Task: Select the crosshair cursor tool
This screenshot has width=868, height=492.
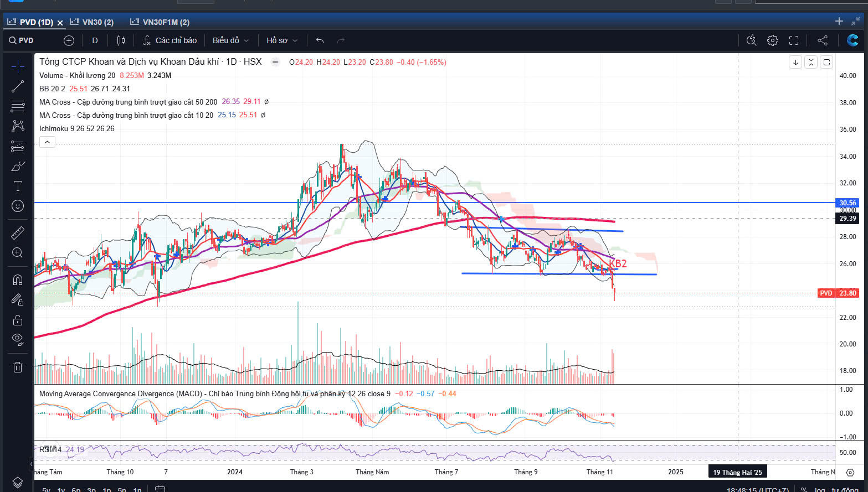Action: [18, 66]
